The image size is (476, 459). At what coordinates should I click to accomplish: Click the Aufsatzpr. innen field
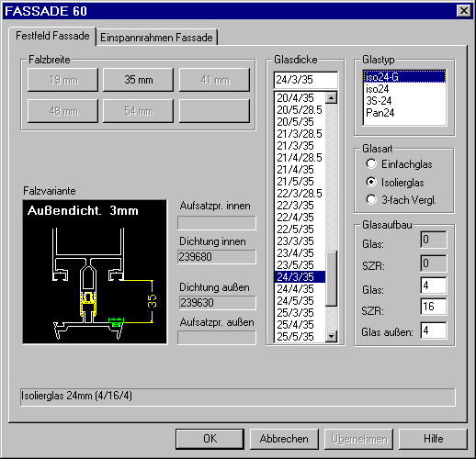click(217, 223)
